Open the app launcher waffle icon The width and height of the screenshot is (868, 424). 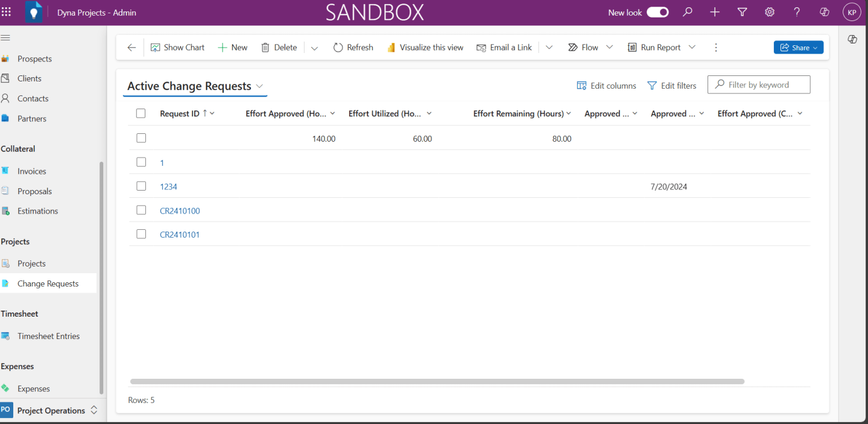[7, 12]
